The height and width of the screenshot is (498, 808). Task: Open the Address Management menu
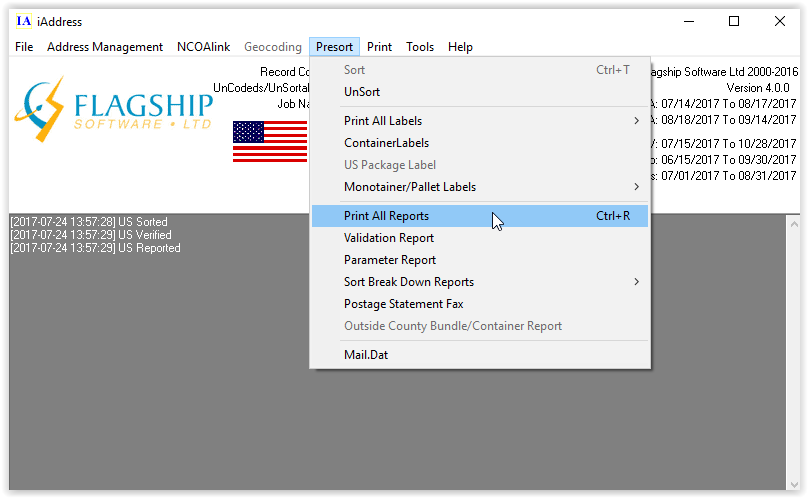click(105, 47)
